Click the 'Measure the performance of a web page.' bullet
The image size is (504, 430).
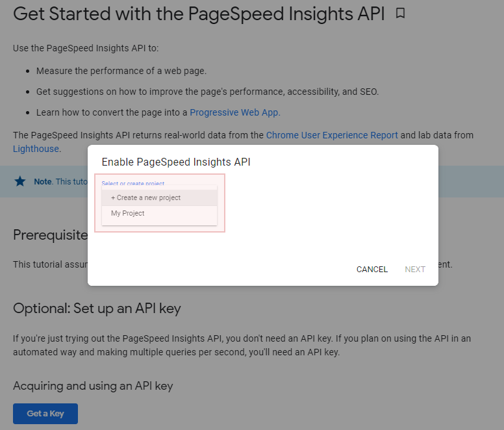coord(121,71)
